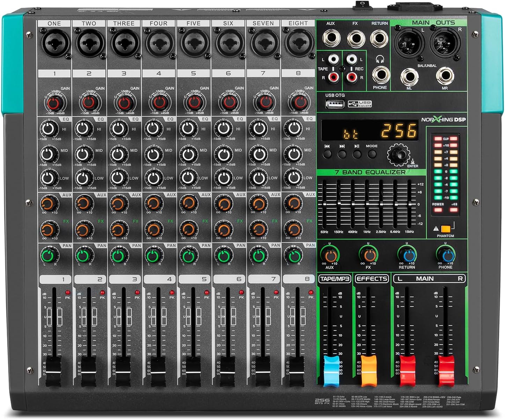Click the FX send output jack
Screen dimensions: 505x420
click(356, 38)
